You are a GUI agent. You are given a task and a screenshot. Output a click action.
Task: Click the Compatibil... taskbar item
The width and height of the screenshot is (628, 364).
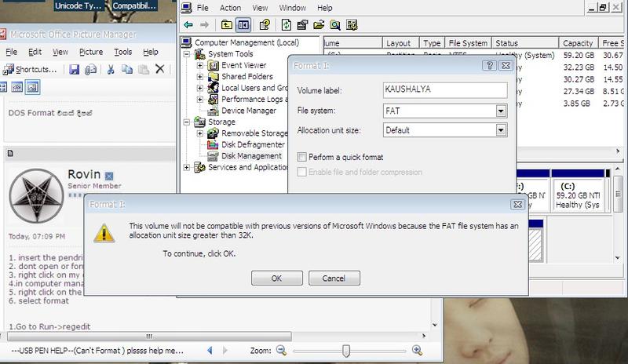[133, 5]
